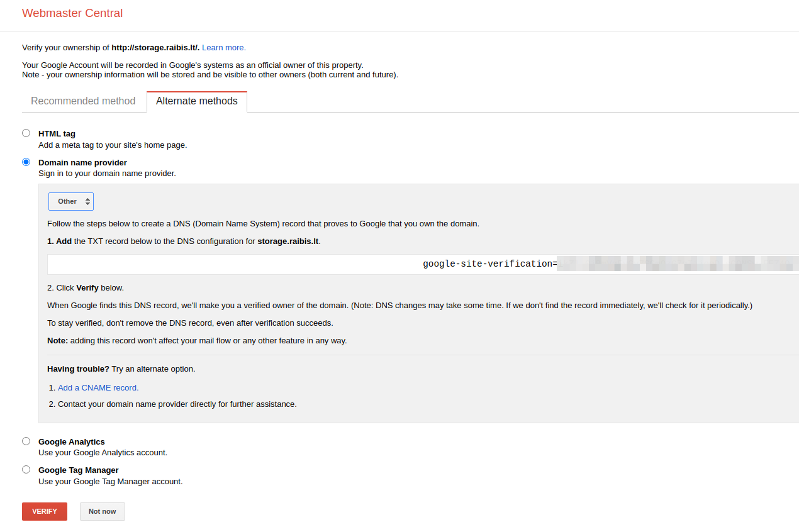
Task: Click the http://storage.raibis.lt/ property URL
Action: (x=155, y=47)
